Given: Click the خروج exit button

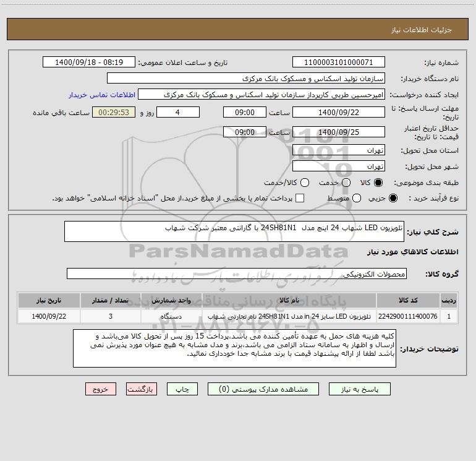Looking at the screenshot, I should coord(101,389).
